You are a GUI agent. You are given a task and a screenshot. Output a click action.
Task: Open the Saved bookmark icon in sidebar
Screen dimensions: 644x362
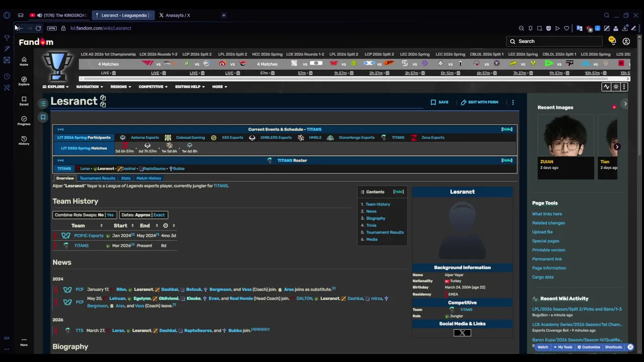point(24,101)
